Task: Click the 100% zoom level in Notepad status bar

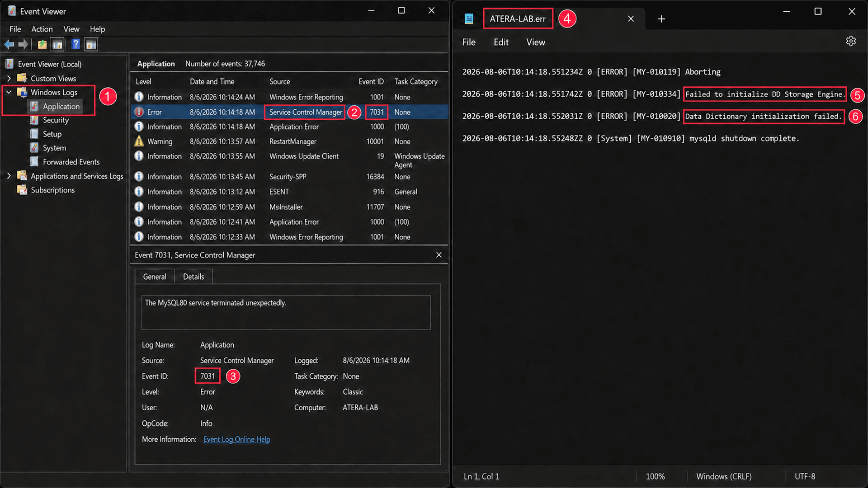Action: pyautogui.click(x=655, y=476)
